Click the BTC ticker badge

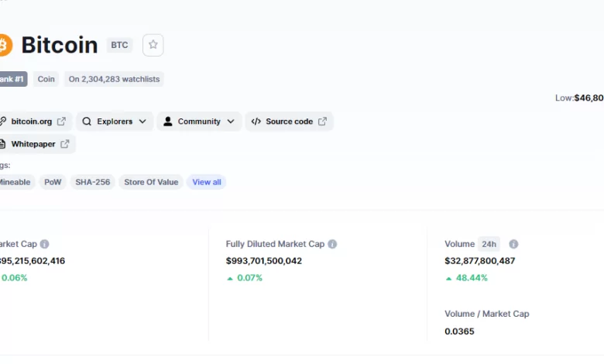[119, 45]
